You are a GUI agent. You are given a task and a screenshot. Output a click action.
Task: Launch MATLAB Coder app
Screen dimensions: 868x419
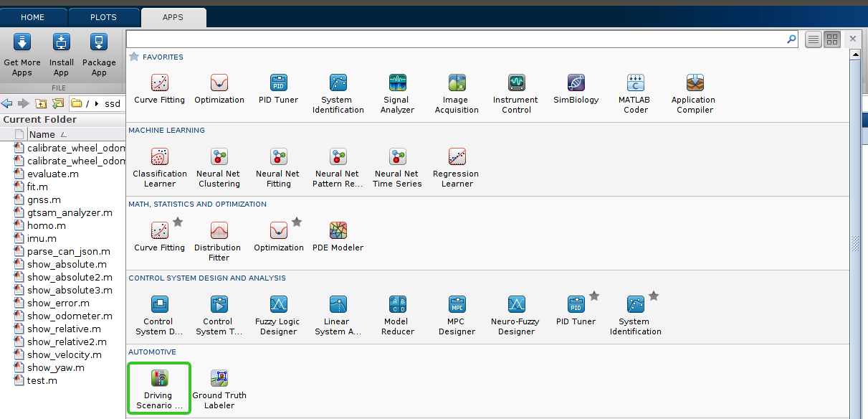[x=635, y=93]
